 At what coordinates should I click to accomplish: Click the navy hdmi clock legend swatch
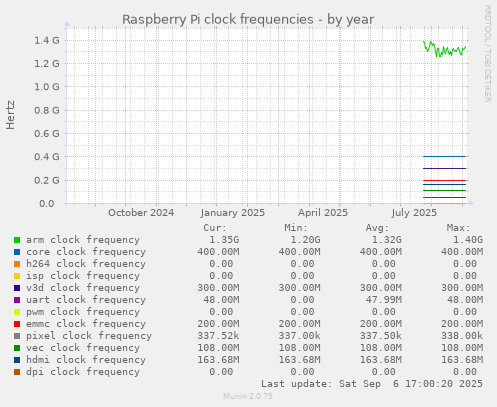click(17, 360)
